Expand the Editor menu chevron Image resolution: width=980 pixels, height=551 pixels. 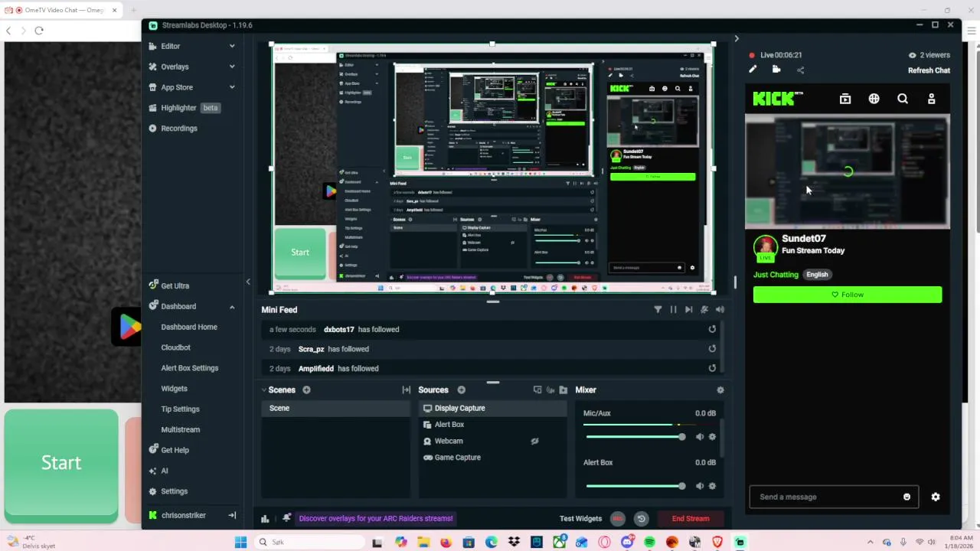click(232, 46)
